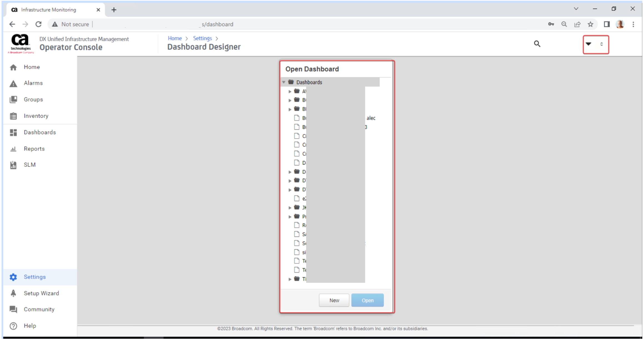644x339 pixels.
Task: Open Chrome tab search chevron
Action: pyautogui.click(x=576, y=9)
